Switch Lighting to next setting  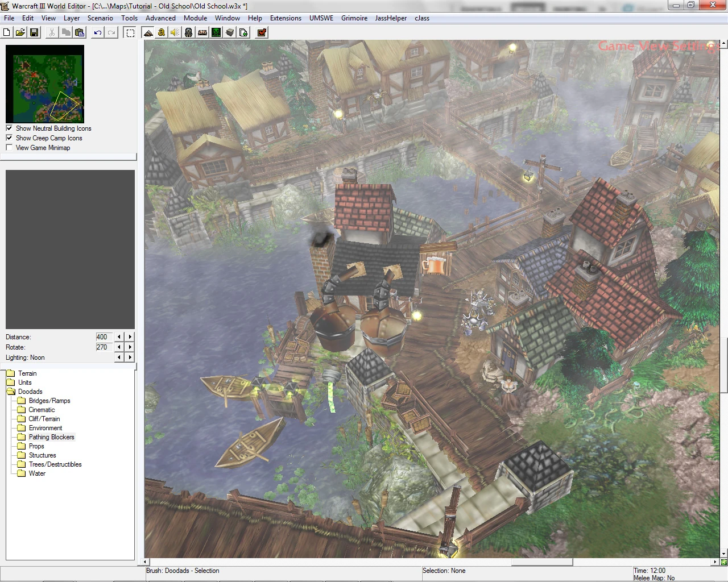click(130, 357)
